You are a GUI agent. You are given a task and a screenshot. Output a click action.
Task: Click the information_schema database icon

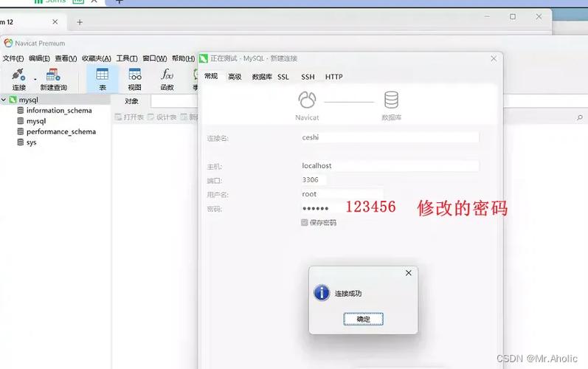(x=21, y=110)
